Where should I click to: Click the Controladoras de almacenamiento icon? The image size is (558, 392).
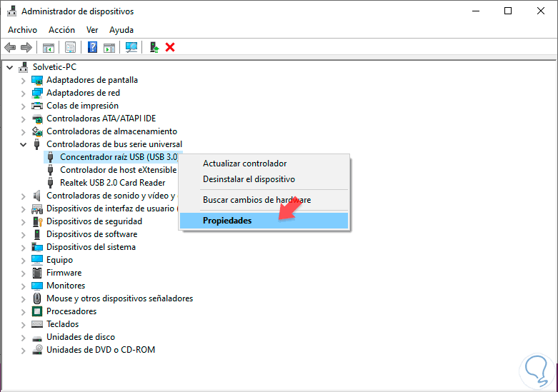37,131
